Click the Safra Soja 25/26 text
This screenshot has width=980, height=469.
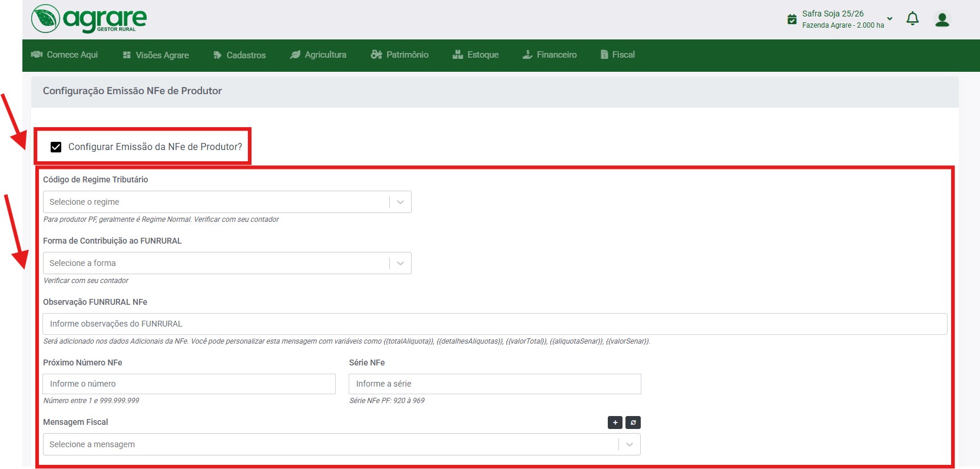click(833, 14)
